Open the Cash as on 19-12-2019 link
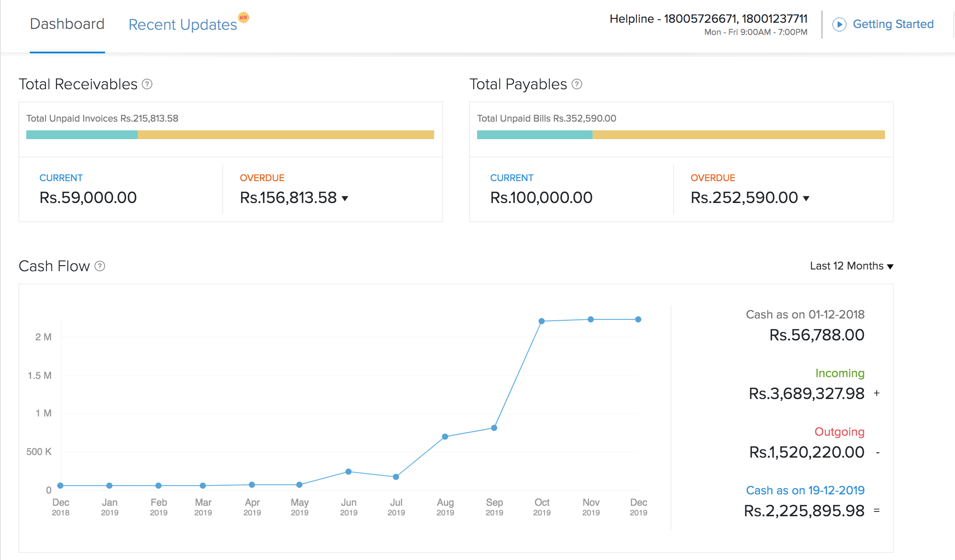The height and width of the screenshot is (560, 955). (x=805, y=490)
